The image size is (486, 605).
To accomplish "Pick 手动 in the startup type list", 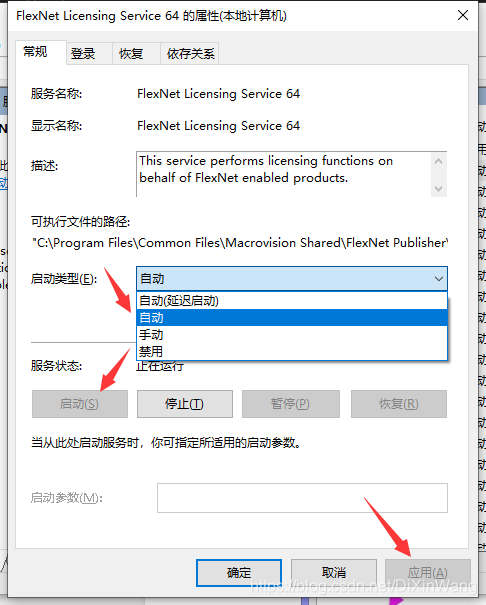I will pos(292,335).
